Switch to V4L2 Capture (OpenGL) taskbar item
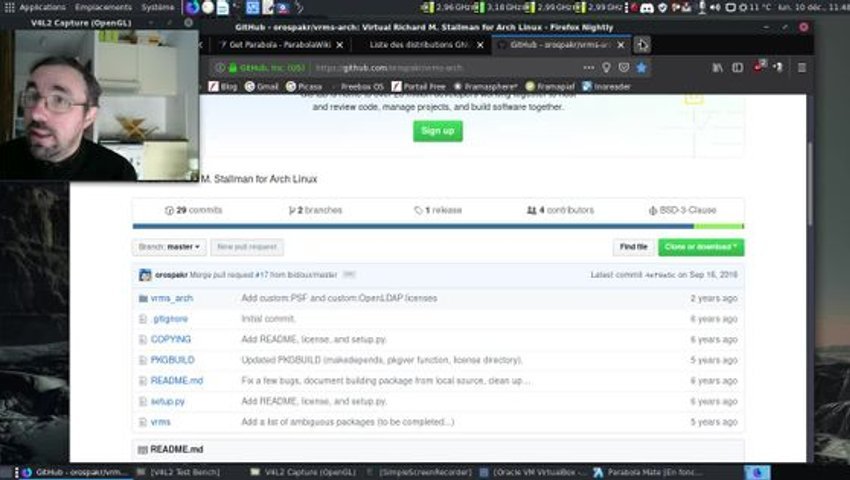The width and height of the screenshot is (850, 480). pos(304,472)
